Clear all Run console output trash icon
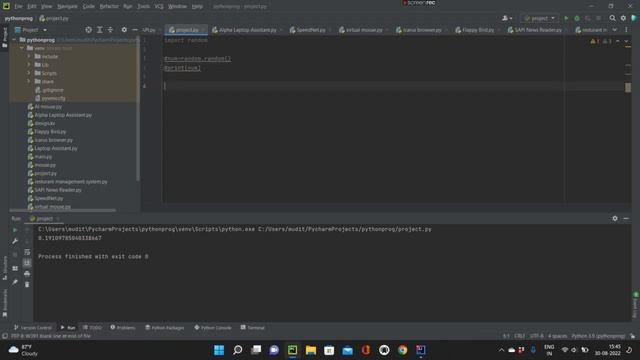 point(27,284)
